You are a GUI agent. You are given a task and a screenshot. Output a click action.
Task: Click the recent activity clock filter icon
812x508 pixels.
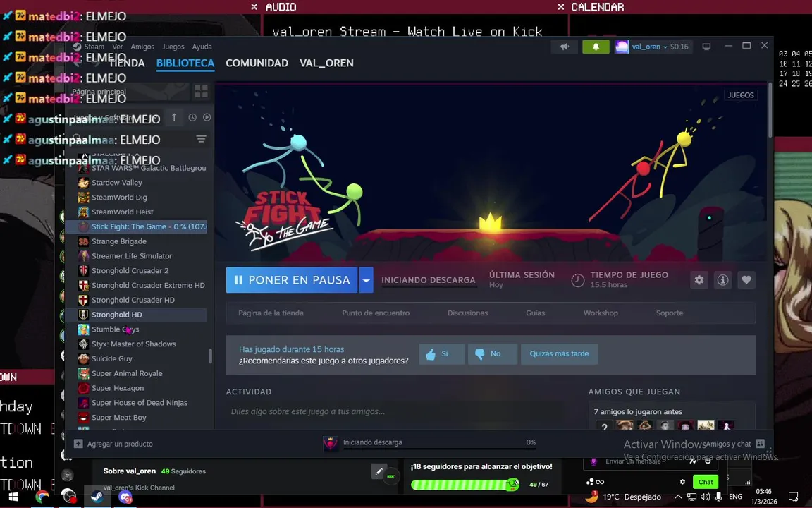(x=192, y=118)
